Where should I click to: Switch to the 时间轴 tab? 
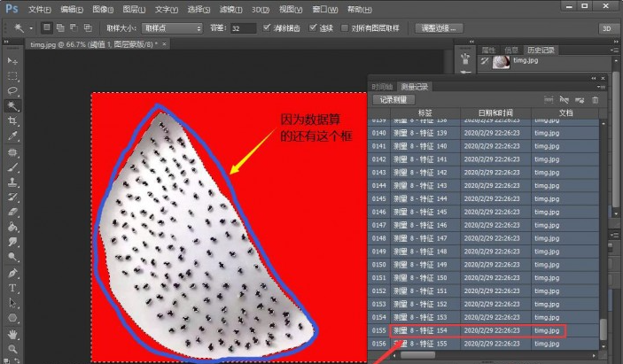pos(382,87)
